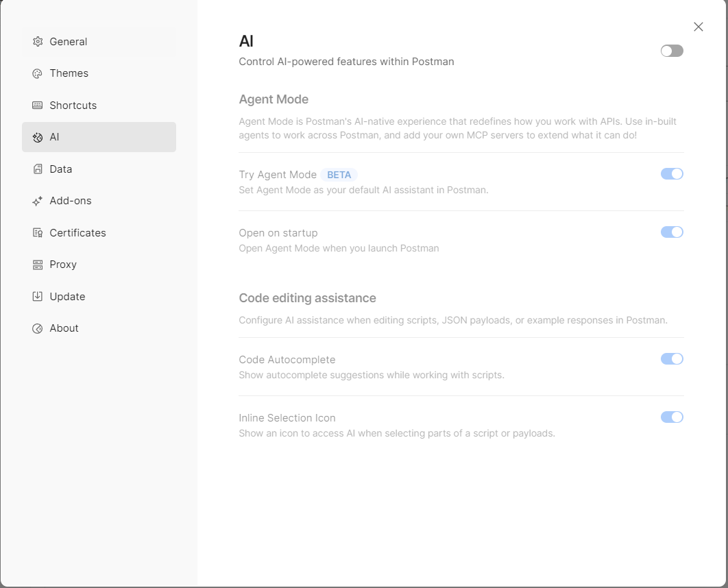Toggle the Try Agent Mode switch
This screenshot has width=728, height=588.
coord(672,173)
